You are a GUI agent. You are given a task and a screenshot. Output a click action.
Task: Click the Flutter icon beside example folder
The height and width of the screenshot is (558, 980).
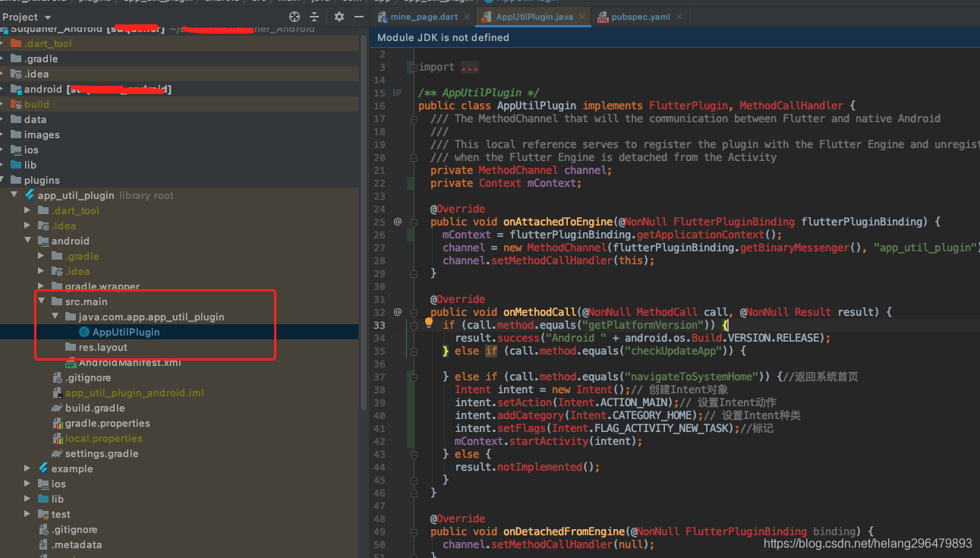43,468
